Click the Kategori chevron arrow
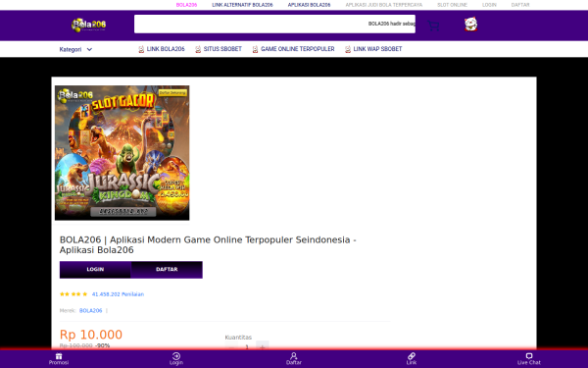Viewport: 588px width, 368px height. (x=89, y=49)
